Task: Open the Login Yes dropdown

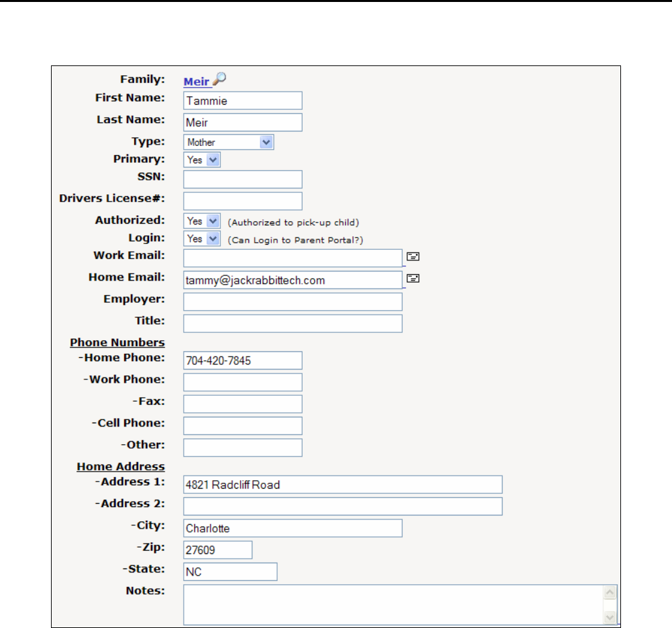Action: click(202, 239)
